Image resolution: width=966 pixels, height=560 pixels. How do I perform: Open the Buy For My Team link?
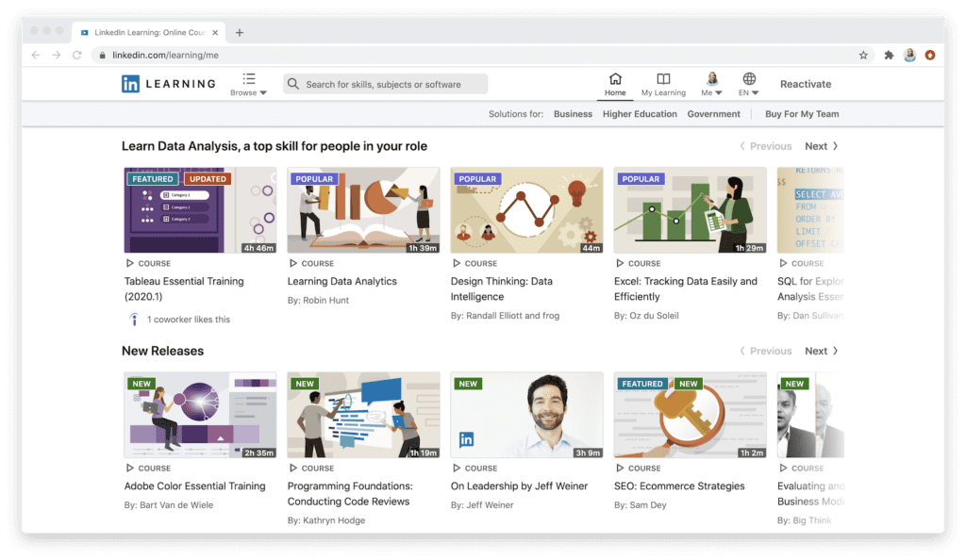pyautogui.click(x=801, y=113)
